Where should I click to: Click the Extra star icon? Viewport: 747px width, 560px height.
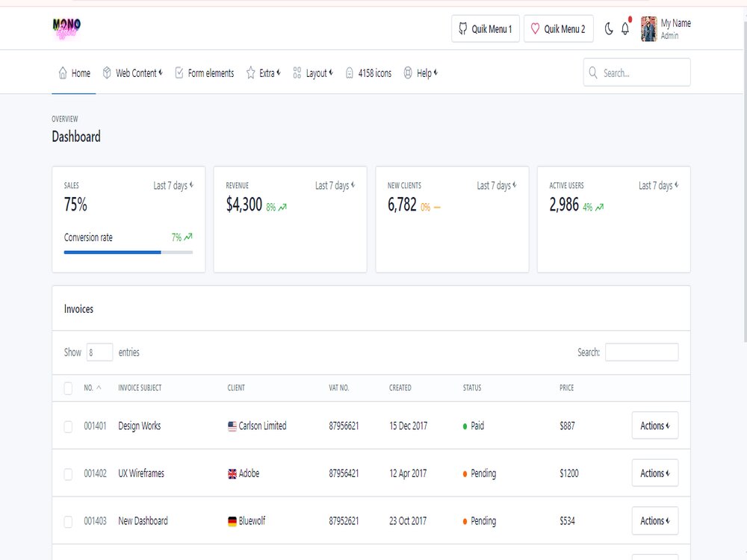point(250,73)
